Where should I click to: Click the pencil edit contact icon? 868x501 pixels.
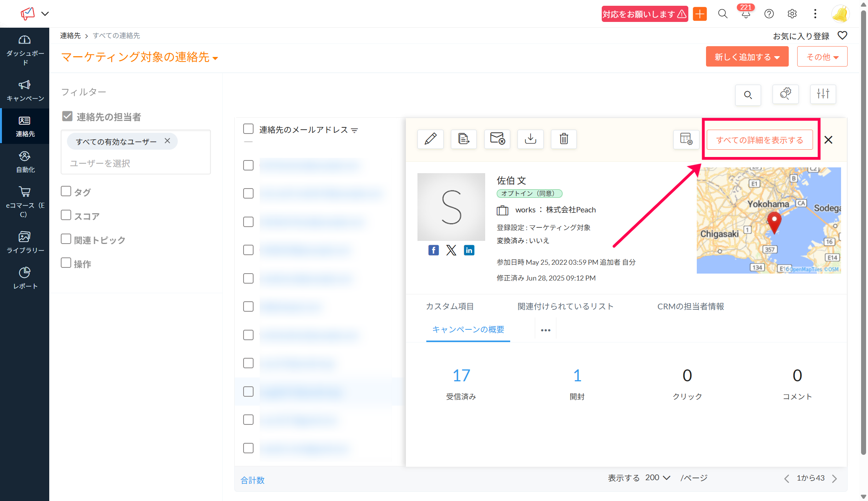(x=430, y=139)
